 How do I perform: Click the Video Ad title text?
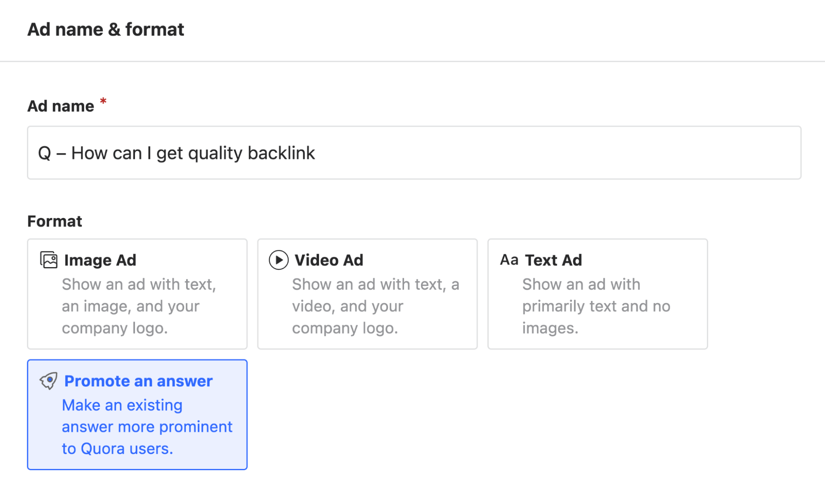click(x=328, y=260)
